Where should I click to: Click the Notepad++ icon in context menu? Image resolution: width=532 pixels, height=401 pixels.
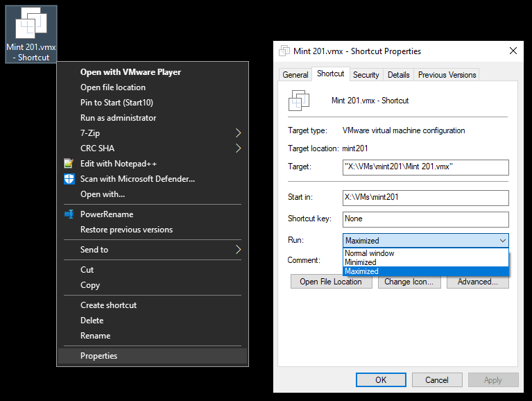(69, 164)
